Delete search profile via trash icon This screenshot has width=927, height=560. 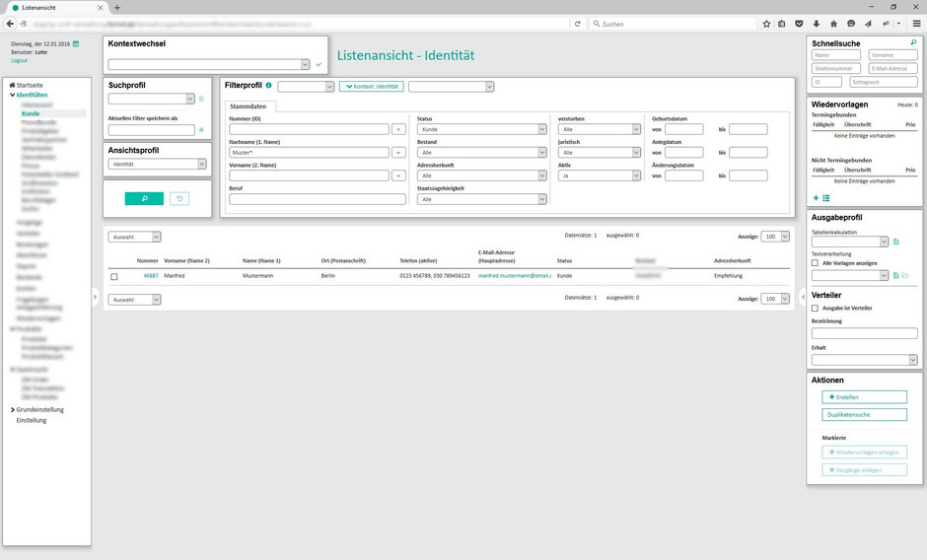[201, 99]
